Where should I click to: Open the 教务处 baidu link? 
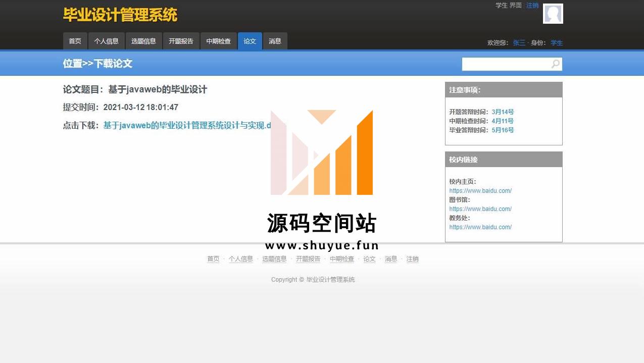[480, 227]
